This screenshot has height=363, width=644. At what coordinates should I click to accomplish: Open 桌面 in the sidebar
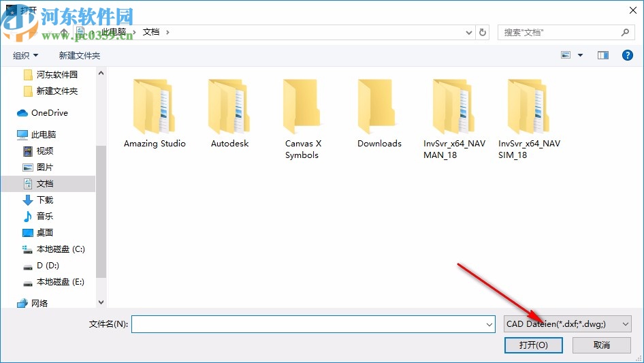[x=38, y=233]
